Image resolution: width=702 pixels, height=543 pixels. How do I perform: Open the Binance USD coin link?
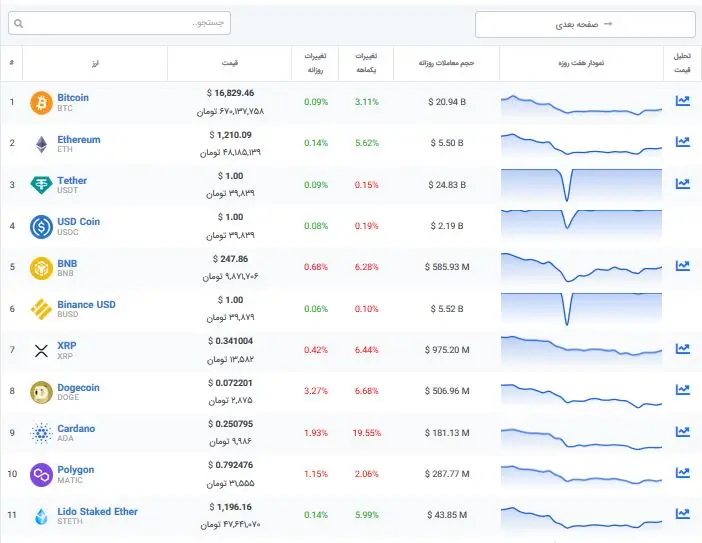tap(86, 305)
